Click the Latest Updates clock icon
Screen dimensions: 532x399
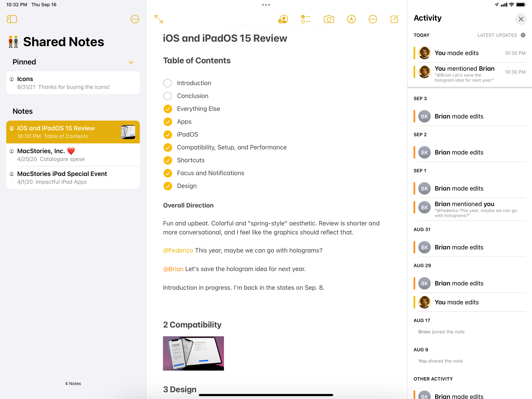(x=523, y=35)
